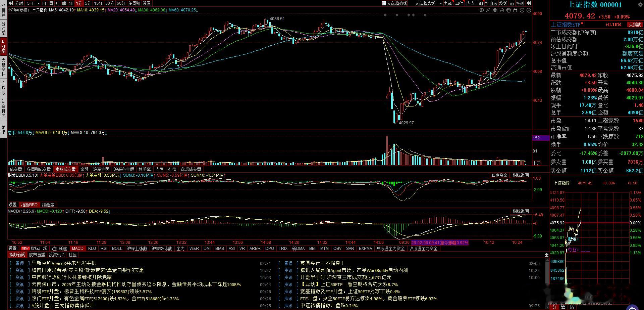Switch to the 投资机会 tab
Screen dimensions: 644x310
[57, 255]
